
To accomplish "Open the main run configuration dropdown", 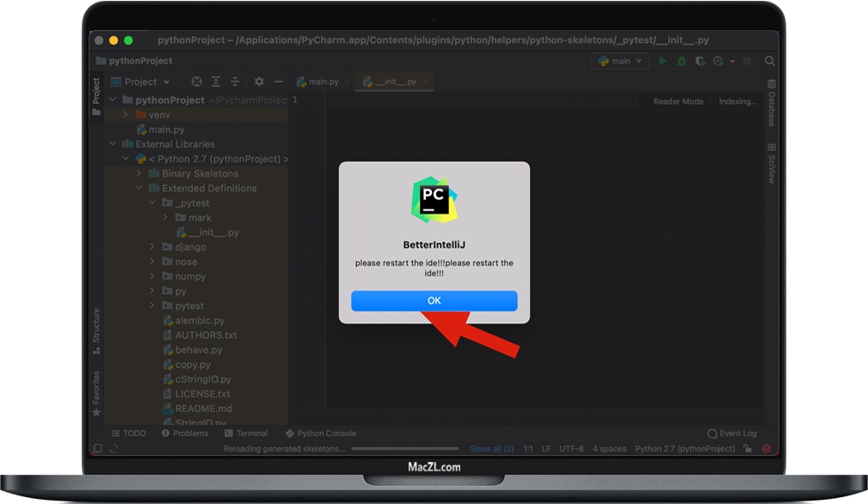I will [x=620, y=61].
